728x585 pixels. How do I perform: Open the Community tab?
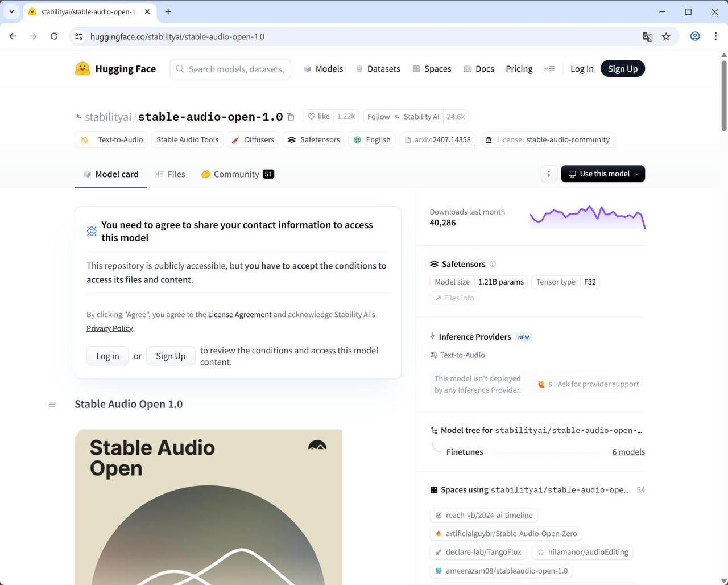[x=238, y=174]
